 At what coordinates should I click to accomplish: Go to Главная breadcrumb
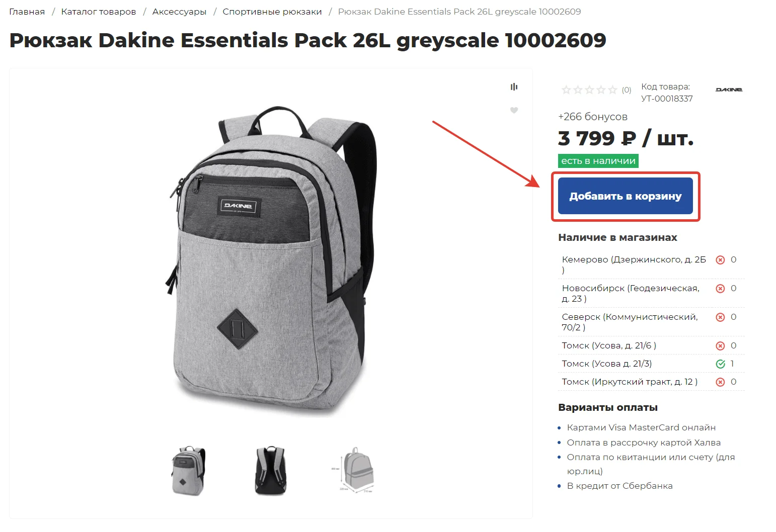[x=27, y=12]
